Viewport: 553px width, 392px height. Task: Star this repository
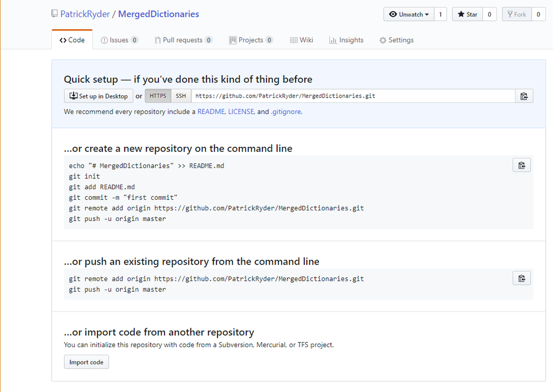click(x=467, y=14)
